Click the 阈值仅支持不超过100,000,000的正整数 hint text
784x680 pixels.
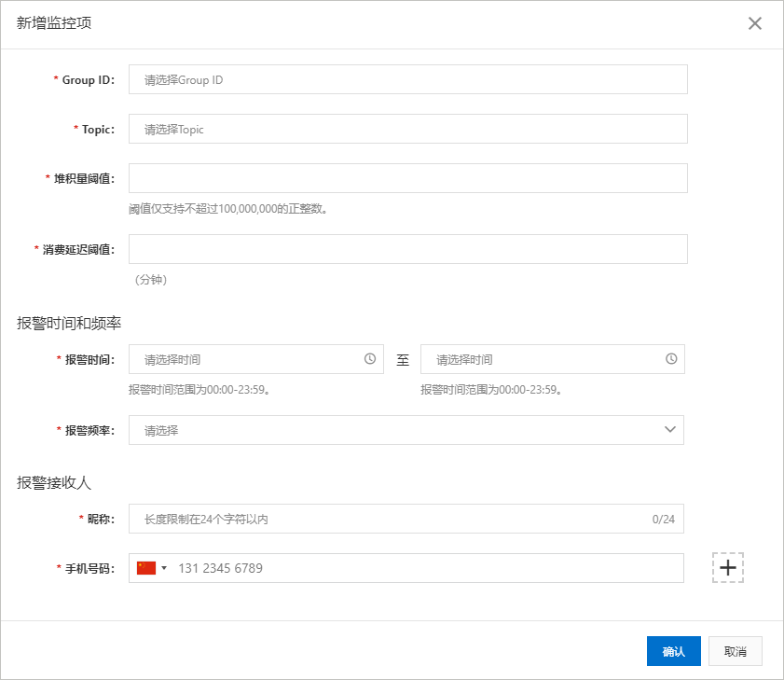pyautogui.click(x=228, y=209)
